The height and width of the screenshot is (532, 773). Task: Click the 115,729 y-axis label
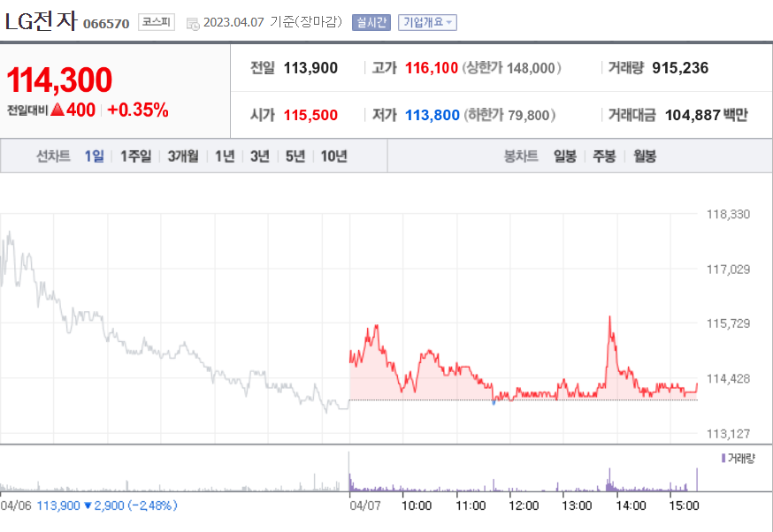[728, 323]
